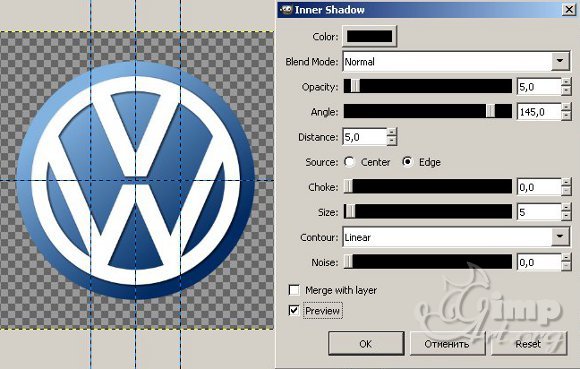This screenshot has height=369, width=580.
Task: Close the Inner Shadow dialog
Action: pos(569,9)
